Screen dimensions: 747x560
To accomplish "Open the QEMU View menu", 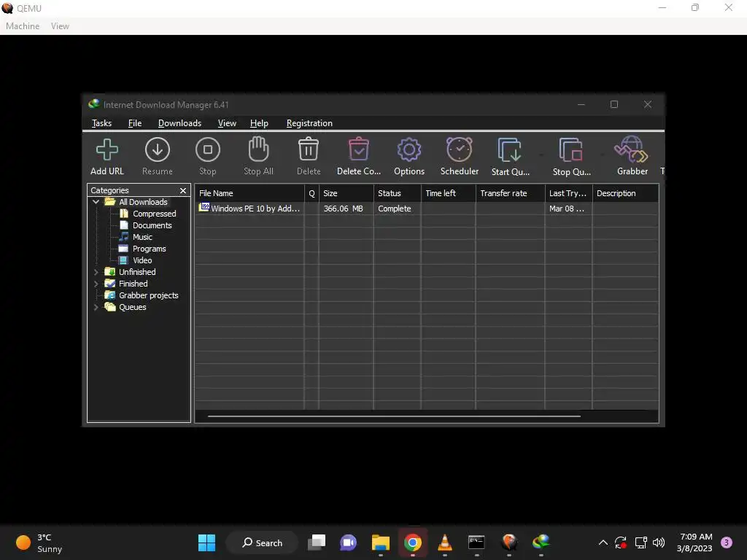I will click(60, 26).
